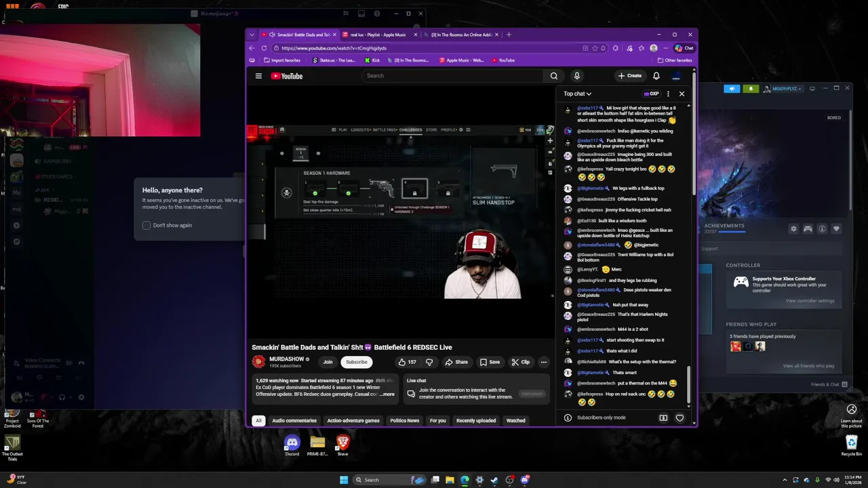This screenshot has width=868, height=488.
Task: Select the Recently uploaded chip
Action: click(x=476, y=420)
